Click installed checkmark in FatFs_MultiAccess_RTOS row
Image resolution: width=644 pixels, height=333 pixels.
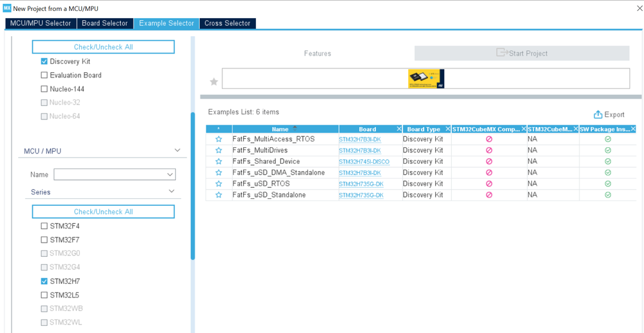coord(608,139)
